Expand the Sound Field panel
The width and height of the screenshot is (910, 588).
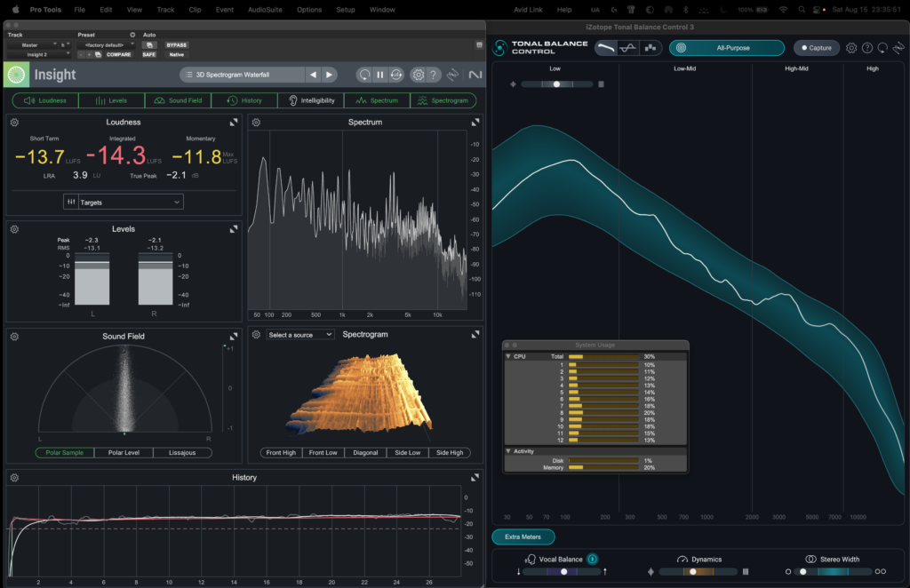point(234,337)
